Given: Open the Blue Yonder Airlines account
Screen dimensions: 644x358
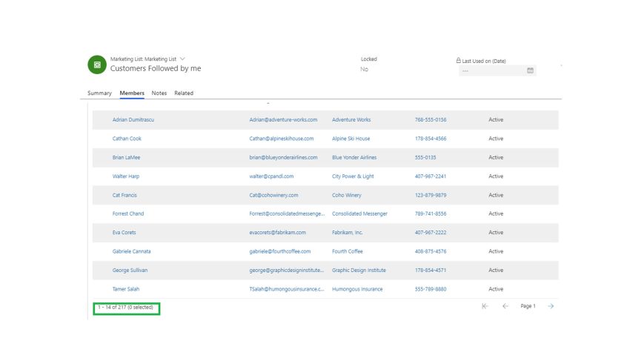Looking at the screenshot, I should [354, 158].
